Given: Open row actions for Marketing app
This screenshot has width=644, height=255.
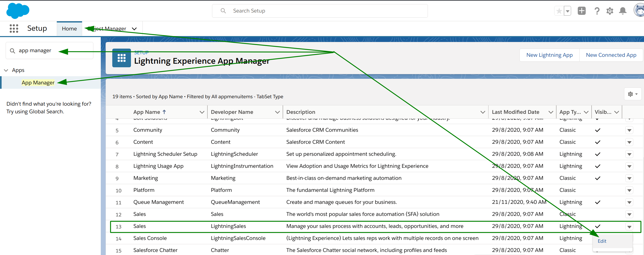Looking at the screenshot, I should [629, 178].
